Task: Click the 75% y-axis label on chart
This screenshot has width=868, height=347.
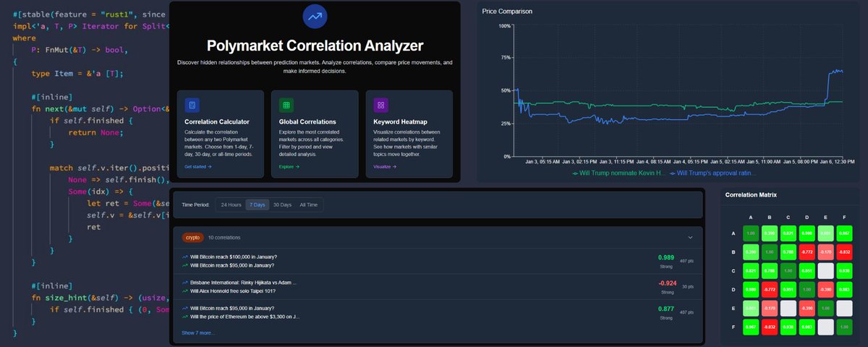Action: [x=505, y=58]
